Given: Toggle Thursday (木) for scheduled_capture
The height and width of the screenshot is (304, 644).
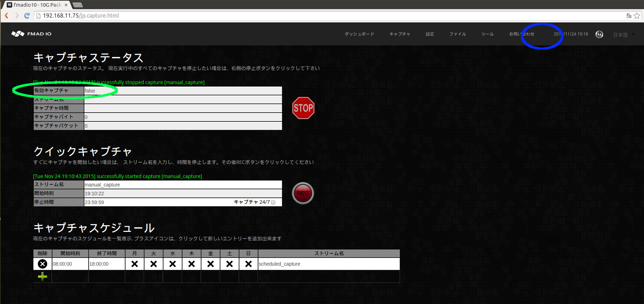Looking at the screenshot, I should click(x=192, y=264).
